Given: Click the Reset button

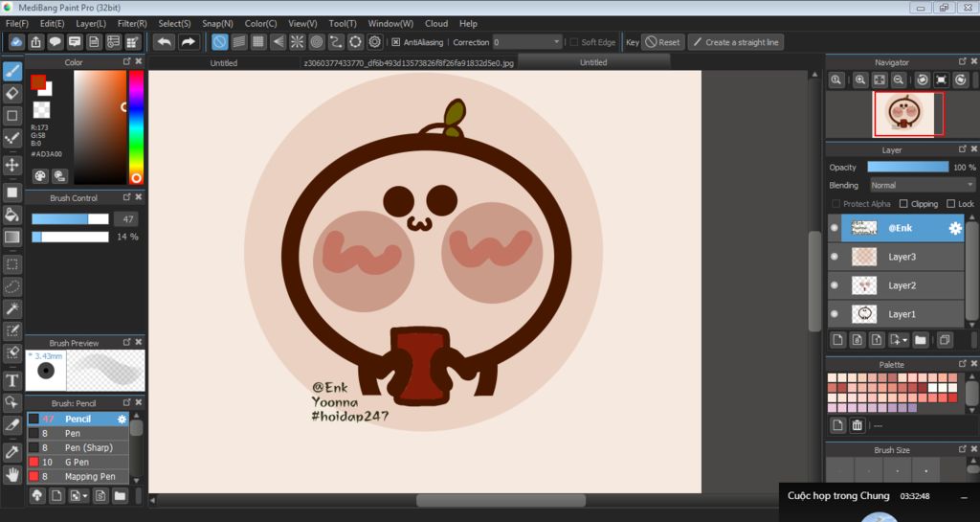Looking at the screenshot, I should [663, 42].
